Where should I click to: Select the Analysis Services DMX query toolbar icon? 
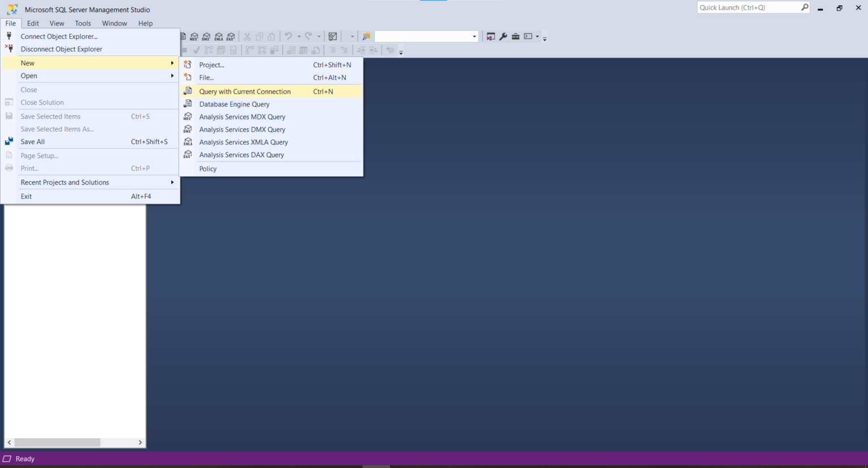(x=206, y=36)
